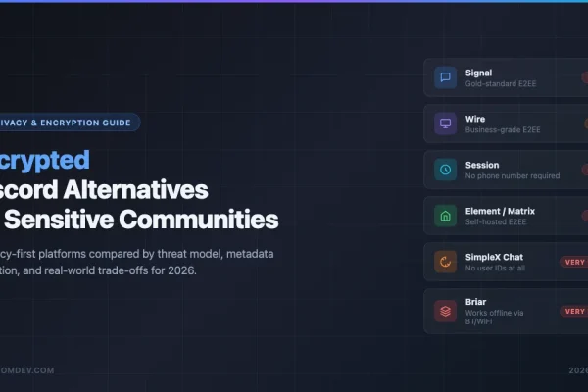
Task: Click the description line ending 'for 2026.'
Action: pos(98,270)
